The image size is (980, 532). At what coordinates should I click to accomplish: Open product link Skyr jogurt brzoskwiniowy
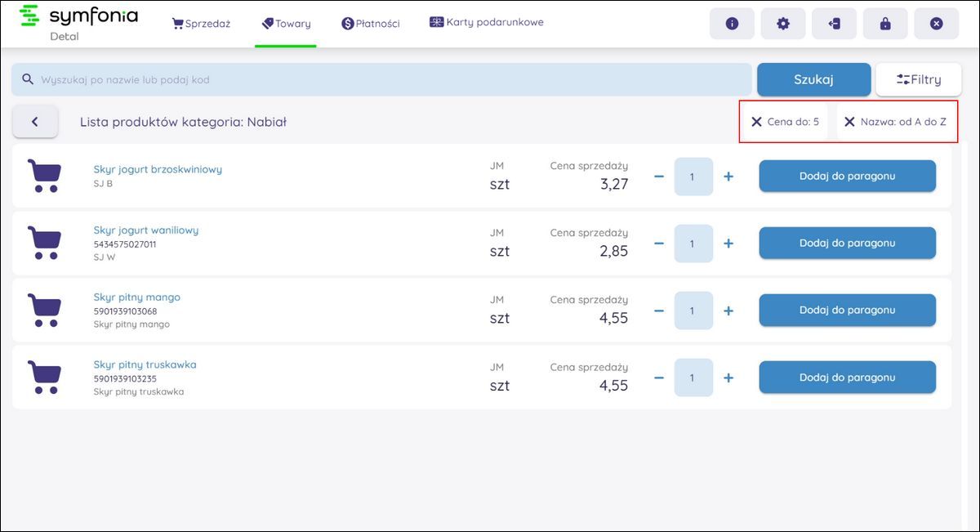tap(158, 169)
